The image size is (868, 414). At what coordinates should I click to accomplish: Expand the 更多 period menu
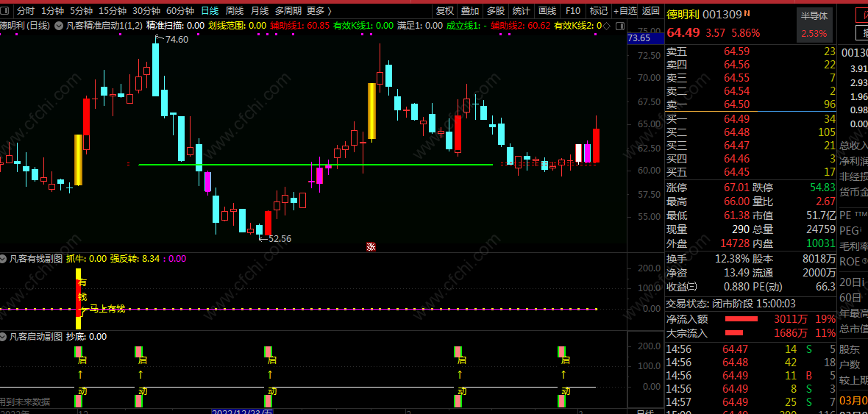pyautogui.click(x=319, y=10)
